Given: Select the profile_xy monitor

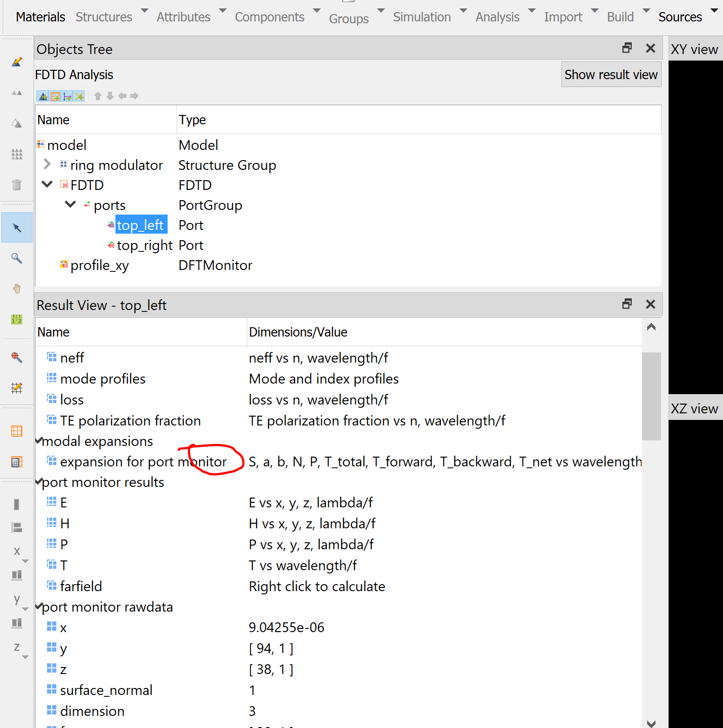Looking at the screenshot, I should (100, 265).
